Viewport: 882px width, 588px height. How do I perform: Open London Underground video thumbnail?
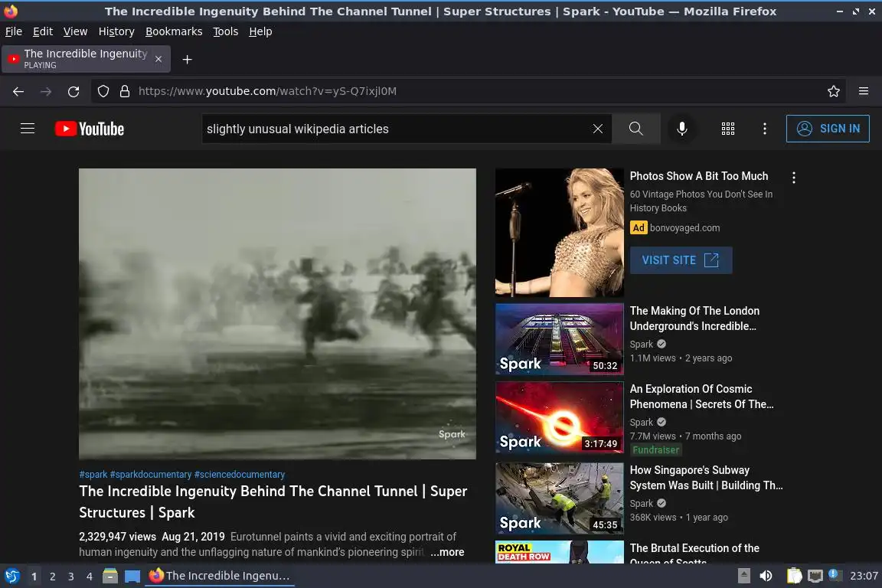click(559, 339)
